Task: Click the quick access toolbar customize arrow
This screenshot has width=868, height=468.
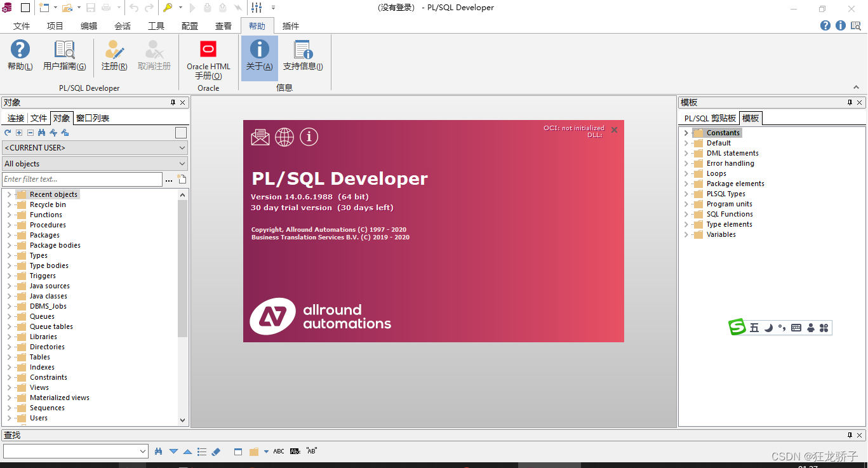Action: click(x=274, y=8)
